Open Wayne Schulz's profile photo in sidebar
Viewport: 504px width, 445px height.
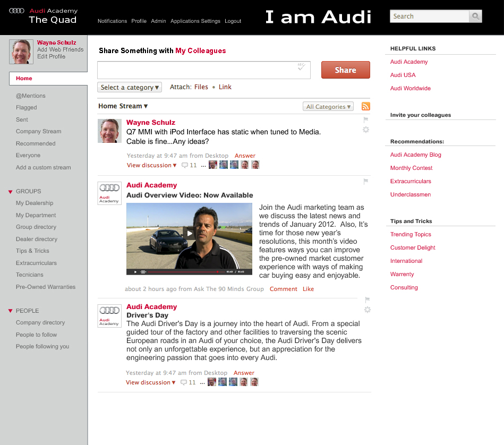point(21,52)
